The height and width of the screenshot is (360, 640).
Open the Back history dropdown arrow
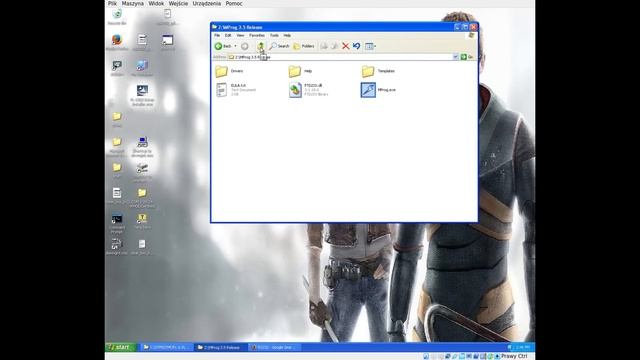236,46
